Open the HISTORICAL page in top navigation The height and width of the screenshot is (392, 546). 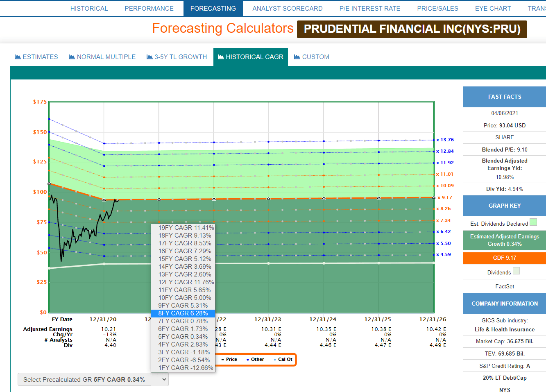point(89,8)
